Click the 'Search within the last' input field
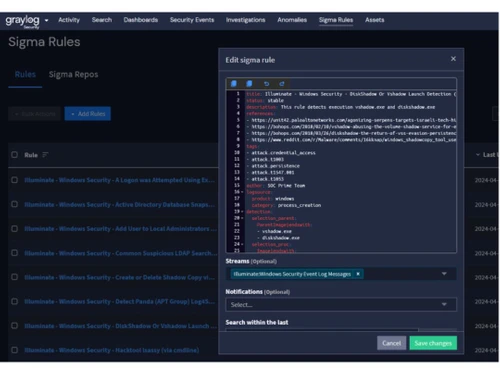 coord(322,330)
